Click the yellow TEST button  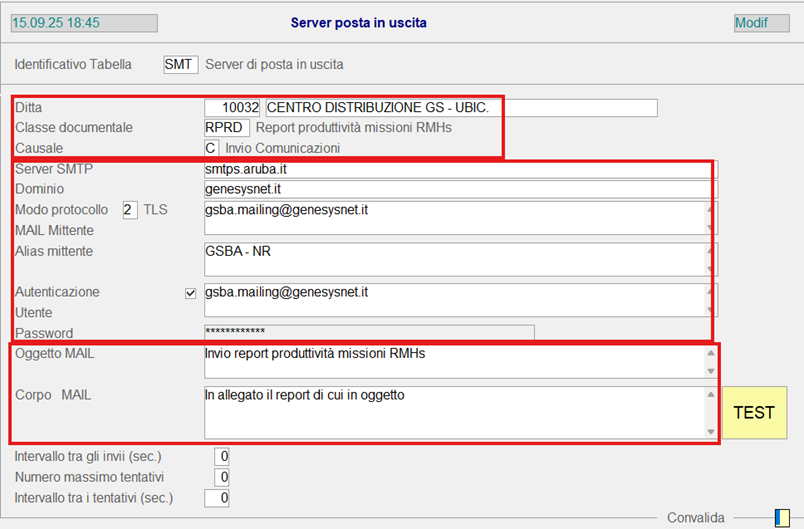point(753,413)
